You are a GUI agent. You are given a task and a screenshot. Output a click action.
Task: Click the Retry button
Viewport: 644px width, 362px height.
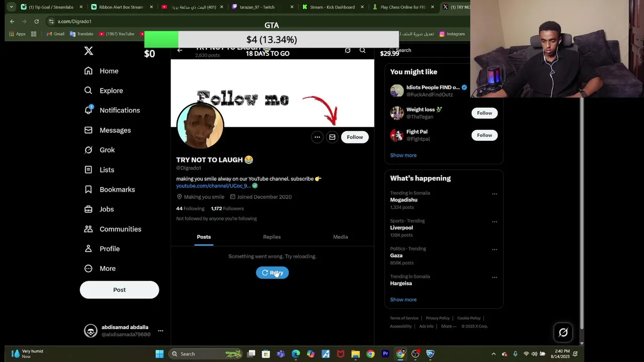coord(272,273)
